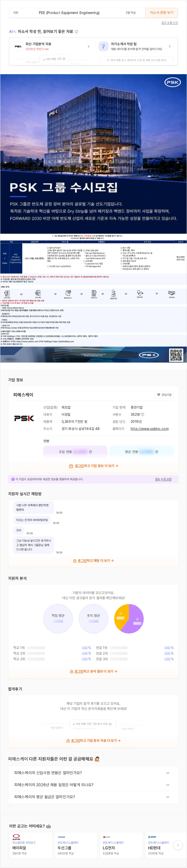Click 로그인하고 채팅 더 보기 link
This screenshot has width=187, height=868.
(95, 561)
